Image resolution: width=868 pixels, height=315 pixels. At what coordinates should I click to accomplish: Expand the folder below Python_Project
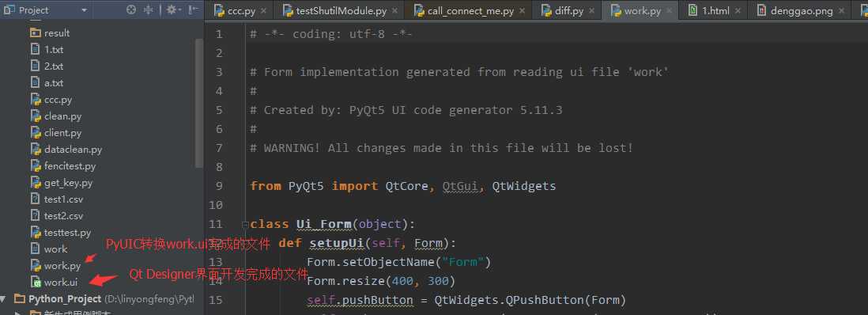(x=17, y=313)
